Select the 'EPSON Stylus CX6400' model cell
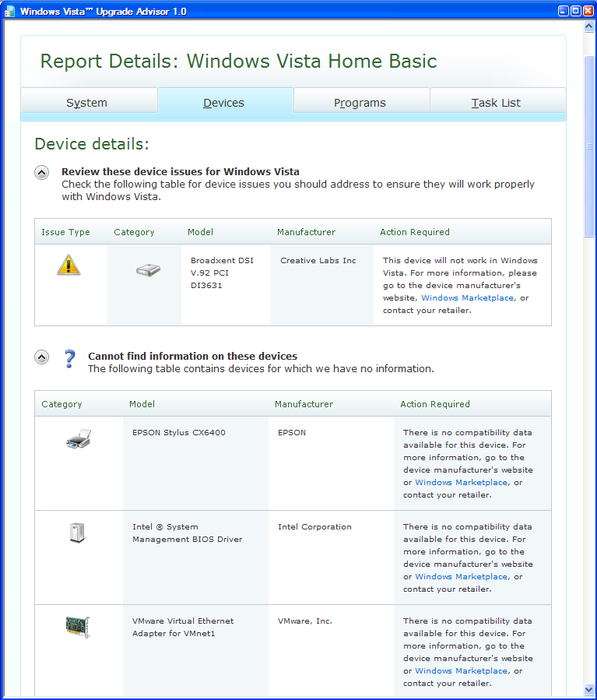 (179, 432)
